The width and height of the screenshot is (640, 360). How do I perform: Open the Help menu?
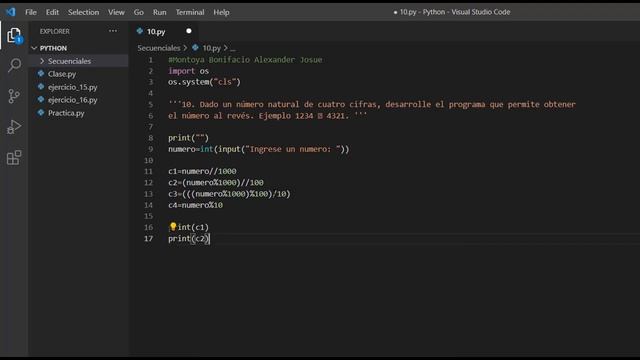tap(221, 12)
